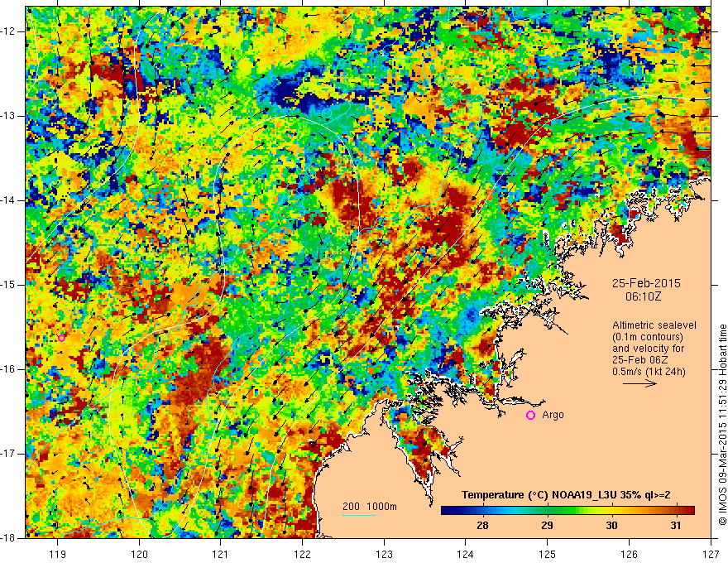Click the colorbar value '29'
The image size is (728, 563).
(547, 526)
